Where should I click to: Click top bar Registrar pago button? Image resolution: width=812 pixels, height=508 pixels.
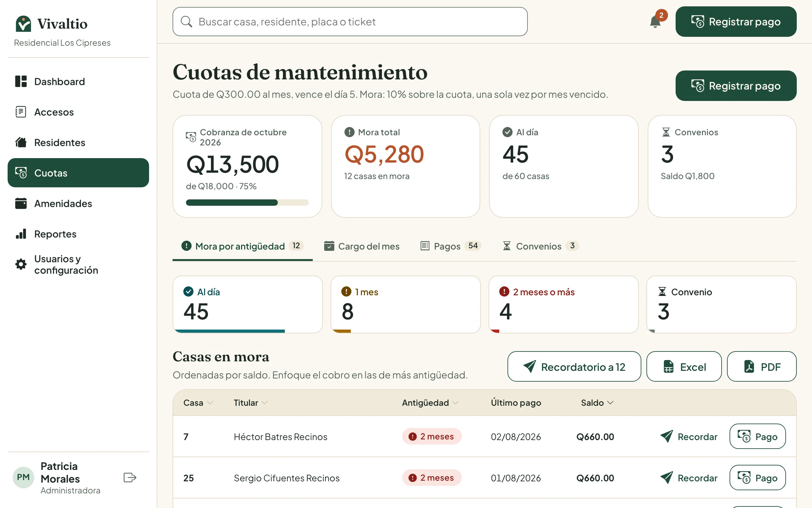point(736,22)
